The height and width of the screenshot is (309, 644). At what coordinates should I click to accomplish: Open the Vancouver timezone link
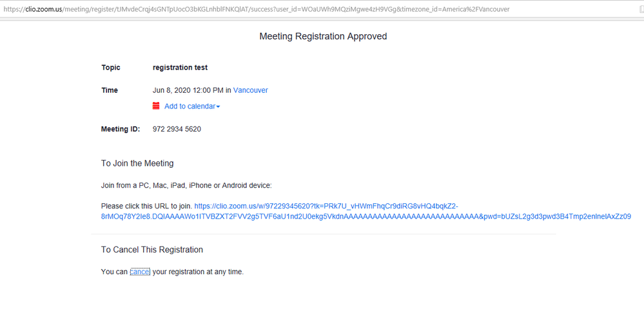pyautogui.click(x=250, y=90)
